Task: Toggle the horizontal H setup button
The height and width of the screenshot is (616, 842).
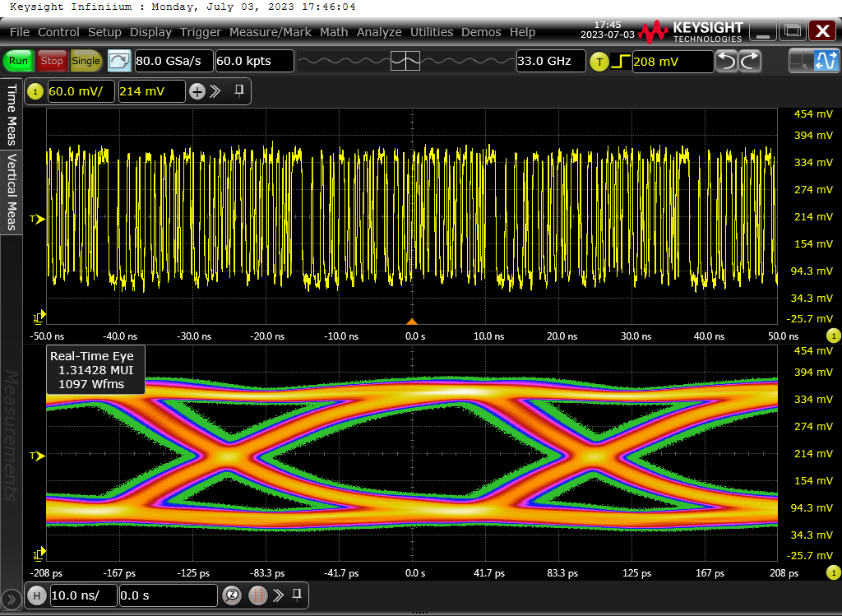Action: [36, 595]
